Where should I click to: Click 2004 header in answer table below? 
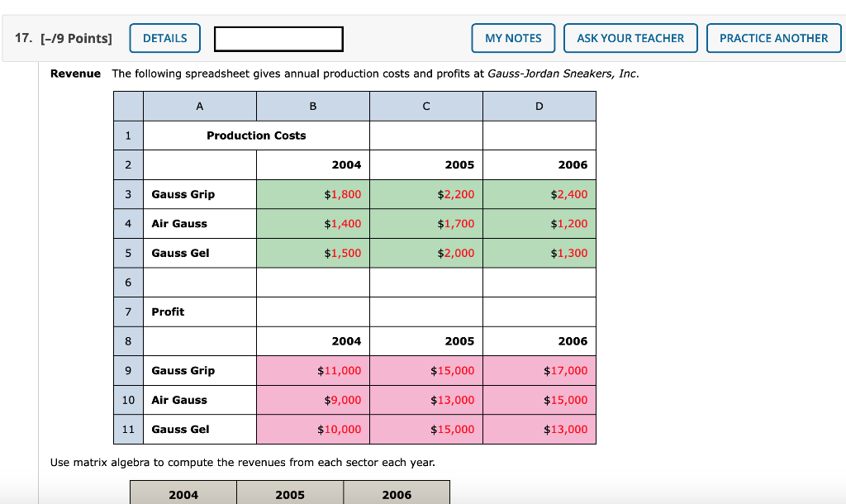183,494
